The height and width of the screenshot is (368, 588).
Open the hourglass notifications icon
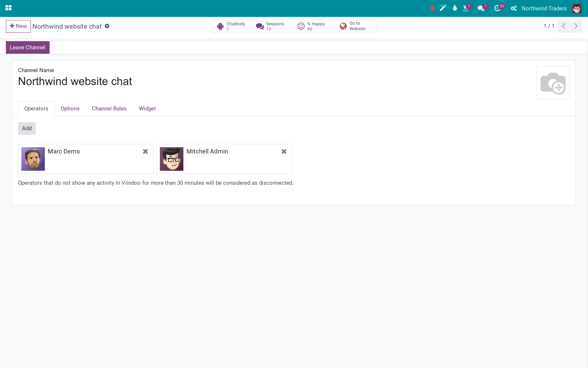[x=466, y=8]
